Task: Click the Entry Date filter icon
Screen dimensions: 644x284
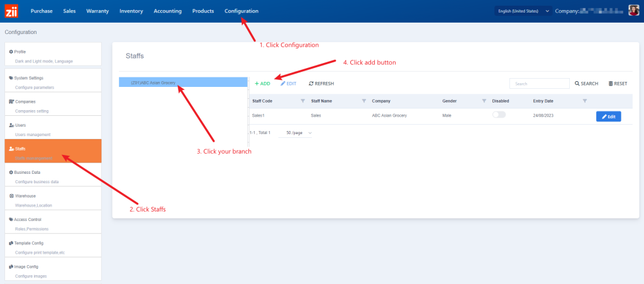Action: point(585,101)
